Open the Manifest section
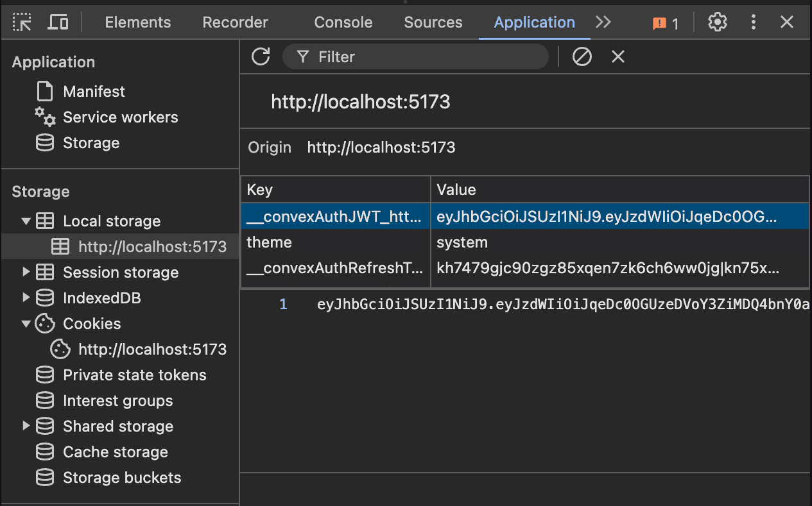812x506 pixels. click(x=94, y=92)
